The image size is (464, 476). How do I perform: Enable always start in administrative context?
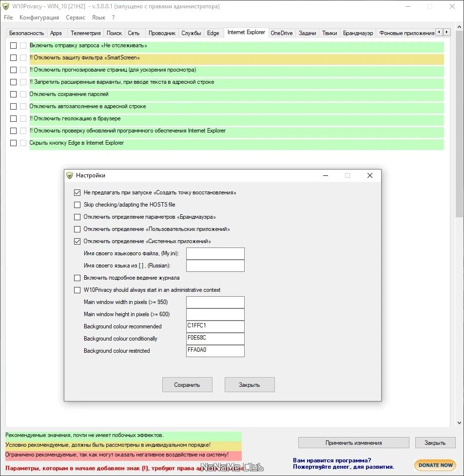pos(77,290)
